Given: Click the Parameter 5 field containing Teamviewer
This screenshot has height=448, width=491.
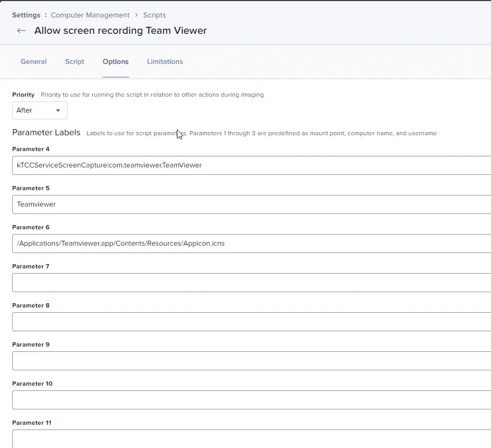Looking at the screenshot, I should 251,204.
